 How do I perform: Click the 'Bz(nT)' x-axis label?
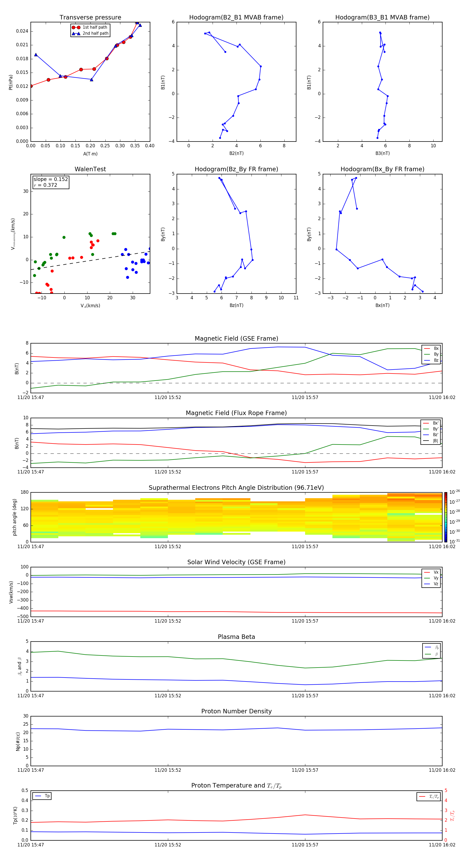236,305
